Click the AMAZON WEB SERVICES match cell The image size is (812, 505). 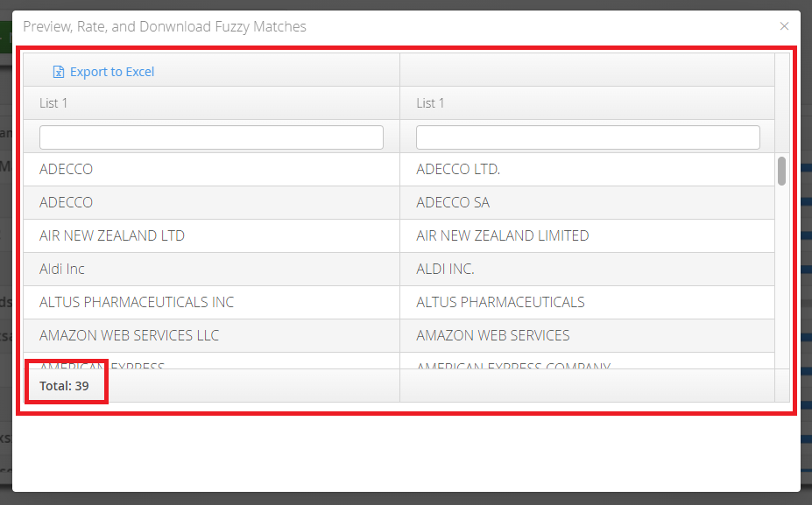[x=587, y=335]
